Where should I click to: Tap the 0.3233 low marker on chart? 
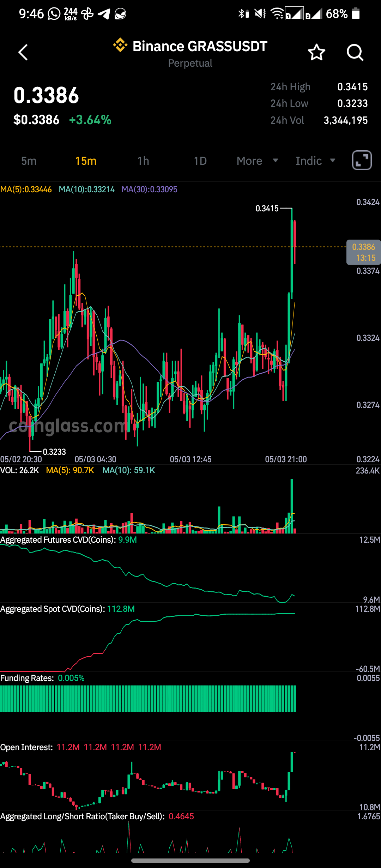click(x=54, y=452)
